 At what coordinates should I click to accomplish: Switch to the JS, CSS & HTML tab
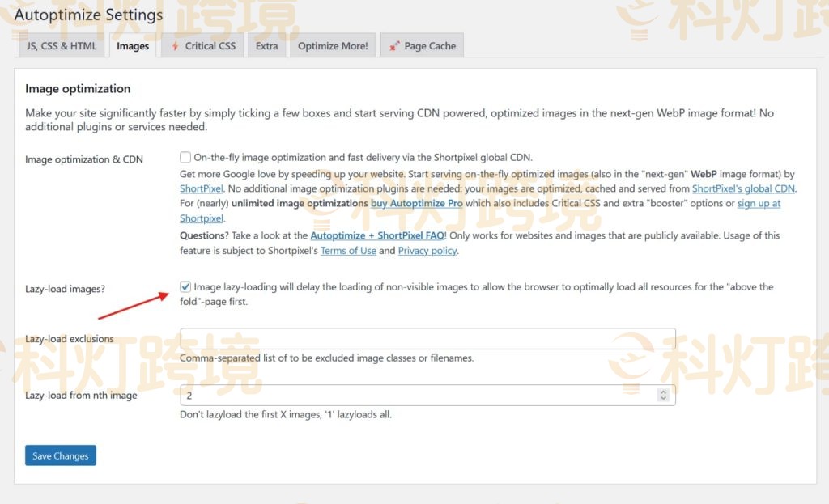[x=62, y=46]
